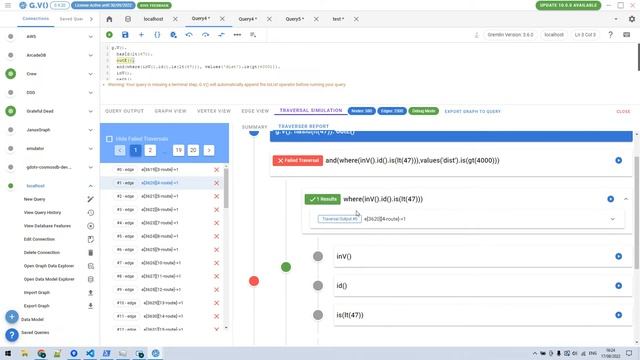Click the curly braces format icon

157,35
